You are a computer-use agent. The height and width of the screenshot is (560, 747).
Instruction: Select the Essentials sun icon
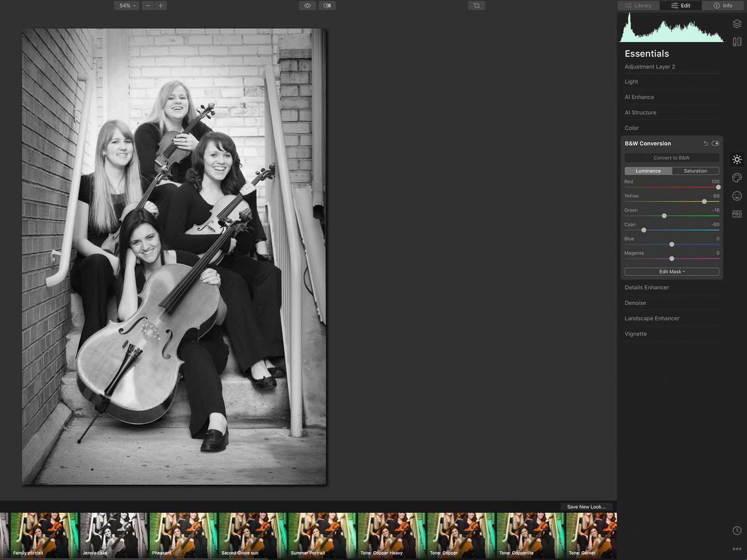click(x=737, y=160)
